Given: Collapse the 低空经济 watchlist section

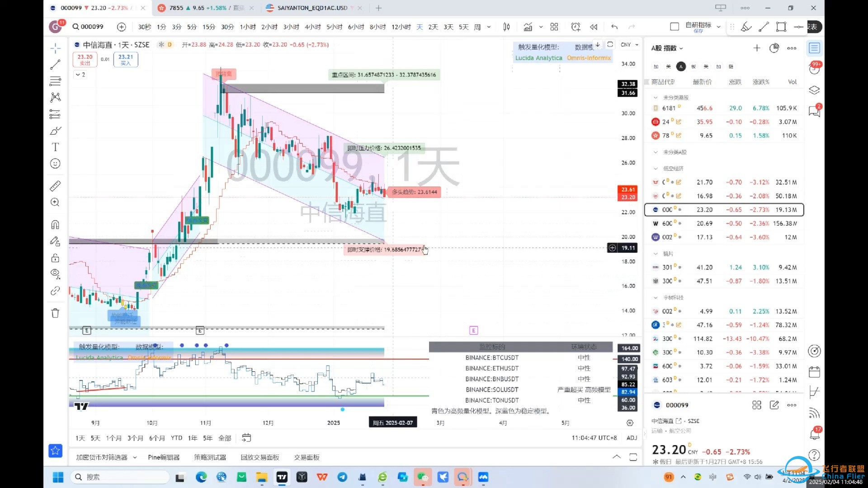Looking at the screenshot, I should point(656,169).
